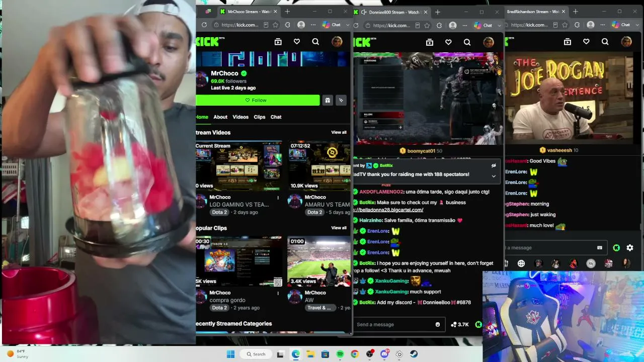Viewport: 644px width, 362px height.
Task: Open profile avatar in BradRichardson window header
Action: point(626,42)
